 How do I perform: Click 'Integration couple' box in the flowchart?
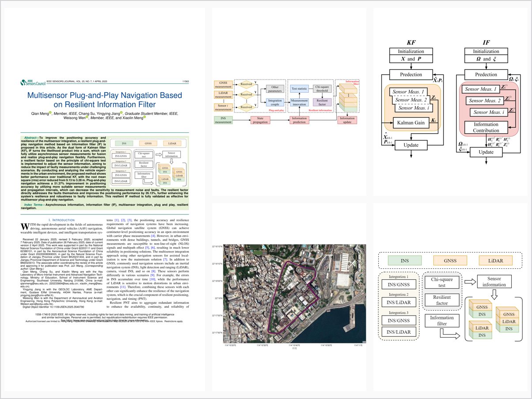coord(275,102)
